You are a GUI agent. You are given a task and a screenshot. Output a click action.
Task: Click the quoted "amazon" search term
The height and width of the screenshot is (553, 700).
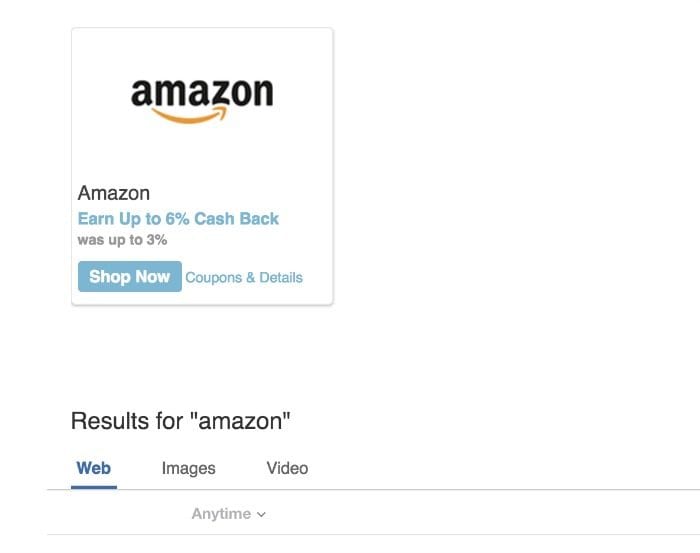pos(240,421)
